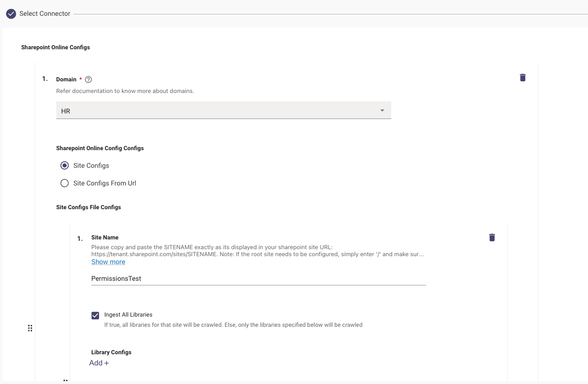Click the Library Configs label
The width and height of the screenshot is (588, 384).
(111, 352)
